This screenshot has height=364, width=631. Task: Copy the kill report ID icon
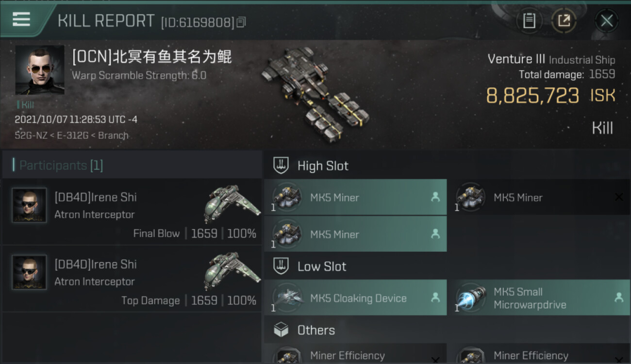[241, 22]
